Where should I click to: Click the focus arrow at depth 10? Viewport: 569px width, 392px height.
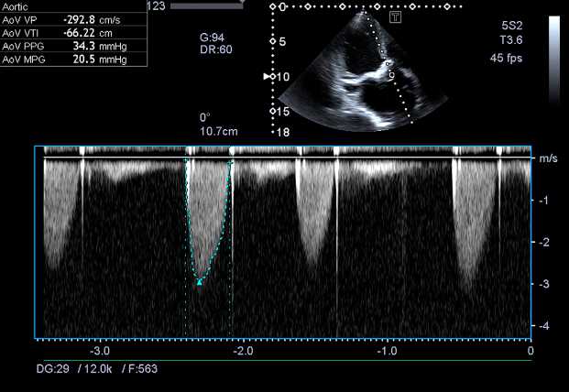[x=267, y=77]
